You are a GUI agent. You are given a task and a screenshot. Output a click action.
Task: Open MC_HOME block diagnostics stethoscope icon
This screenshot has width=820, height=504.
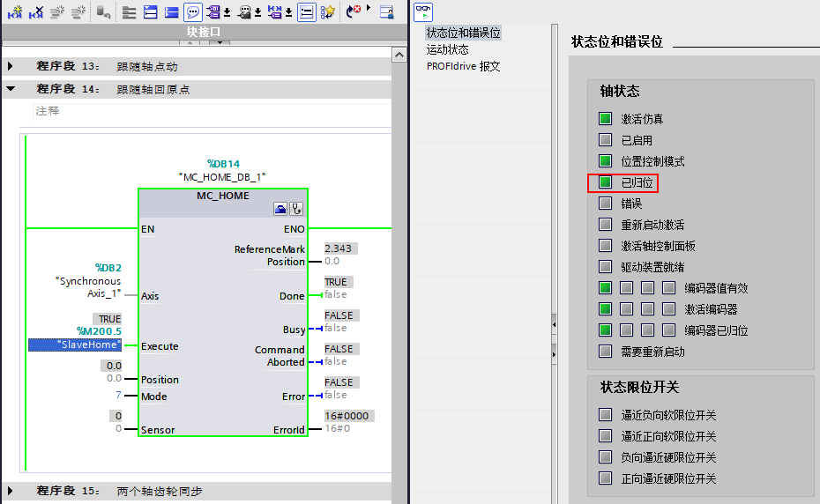tap(296, 209)
